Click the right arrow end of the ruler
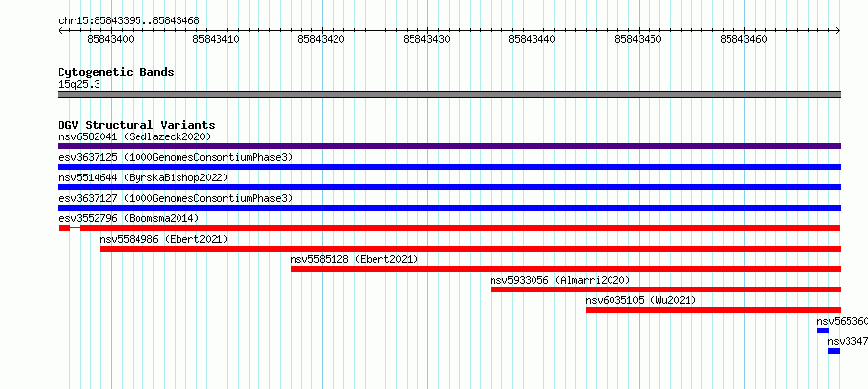Screen dimensions: 868x389 click(x=837, y=31)
